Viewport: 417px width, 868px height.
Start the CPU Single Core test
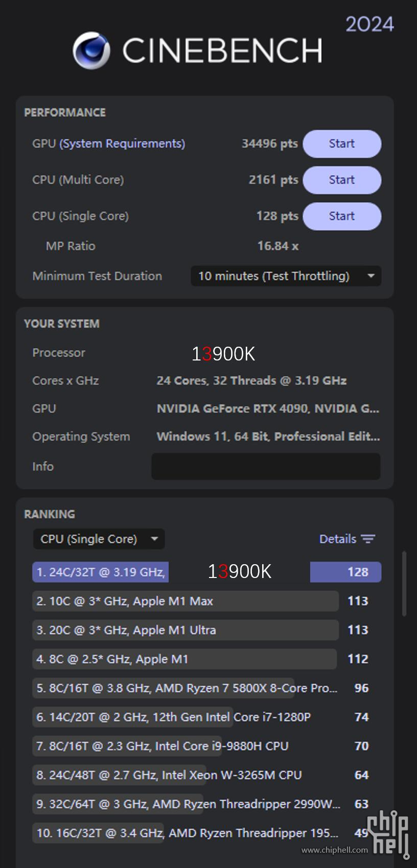point(342,216)
